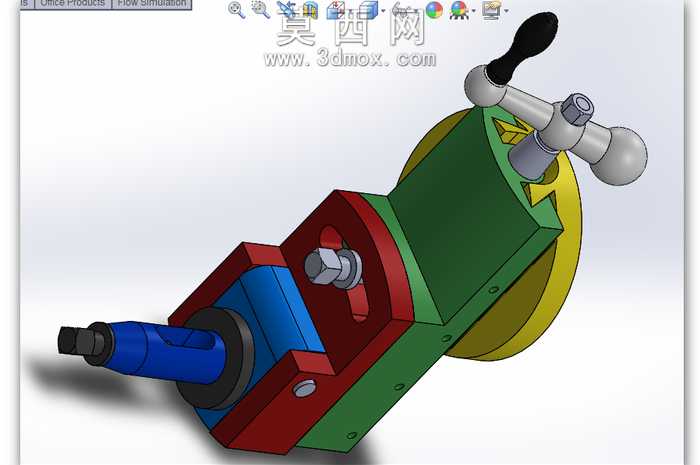Select the black handle grip on the model
Screen dimensions: 700x465
point(522,47)
